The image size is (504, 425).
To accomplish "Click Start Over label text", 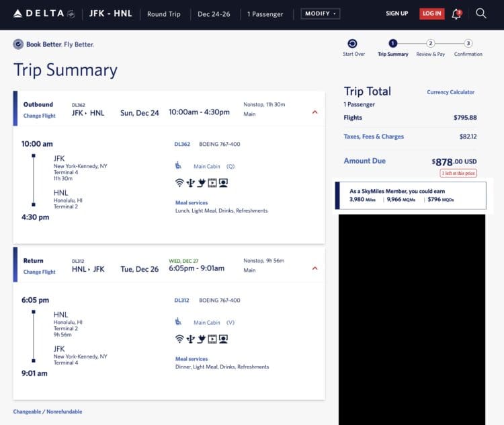I will (353, 54).
